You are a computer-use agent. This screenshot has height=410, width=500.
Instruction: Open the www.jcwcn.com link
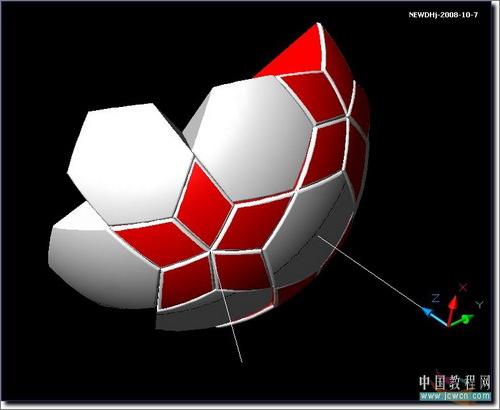pos(455,396)
